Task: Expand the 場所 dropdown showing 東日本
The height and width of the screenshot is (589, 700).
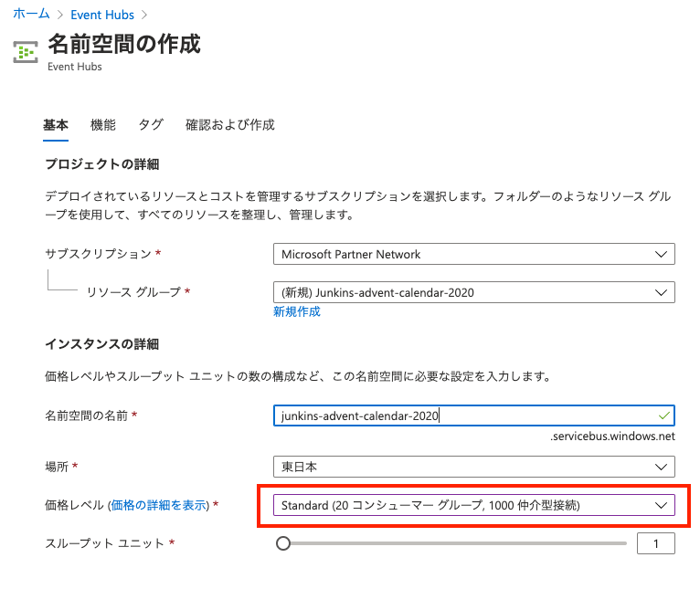Action: tap(473, 467)
